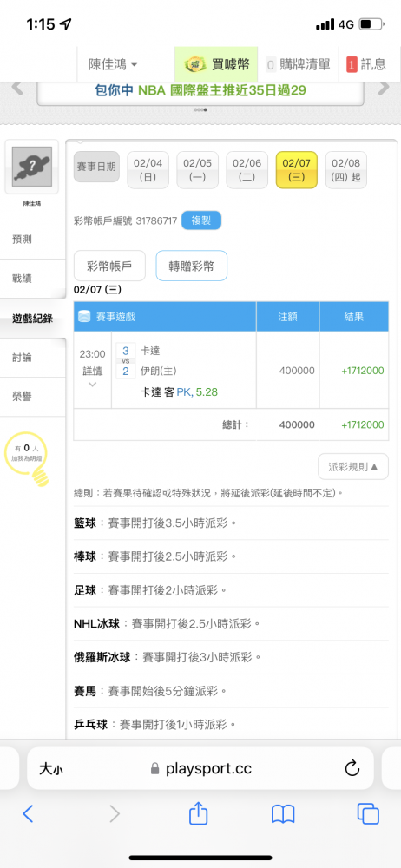Screen dimensions: 401x868
Task: Tap Safari back navigation arrow
Action: (28, 813)
